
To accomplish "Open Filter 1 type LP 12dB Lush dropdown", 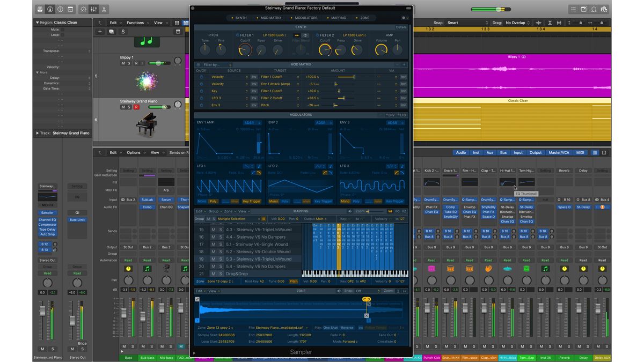I will [275, 35].
